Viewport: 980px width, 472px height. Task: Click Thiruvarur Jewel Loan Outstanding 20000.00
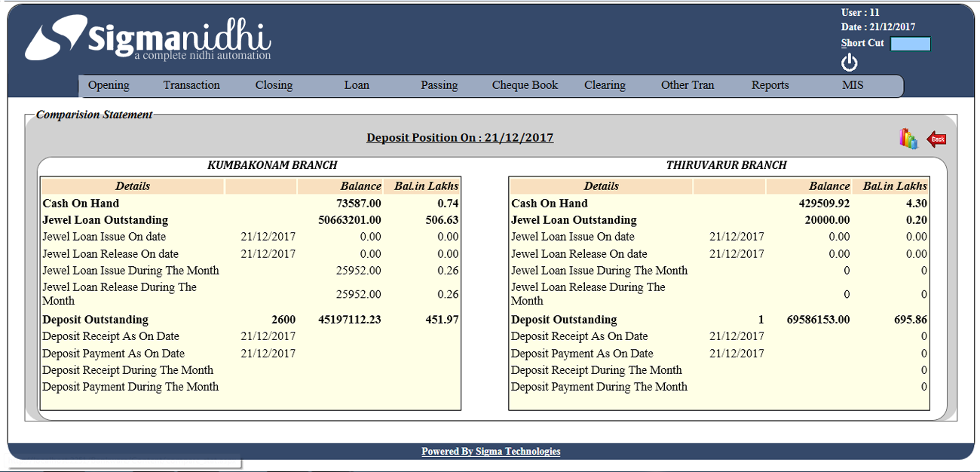[827, 220]
